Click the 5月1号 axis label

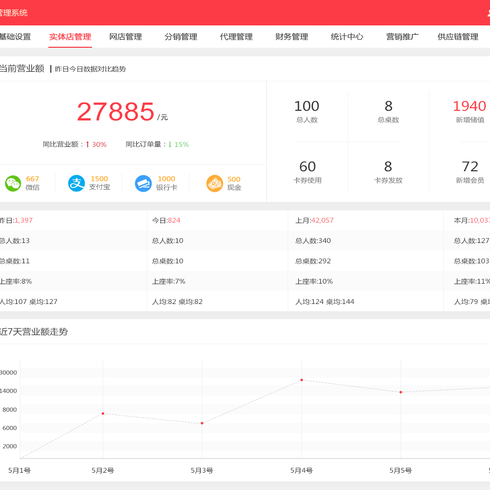click(19, 471)
